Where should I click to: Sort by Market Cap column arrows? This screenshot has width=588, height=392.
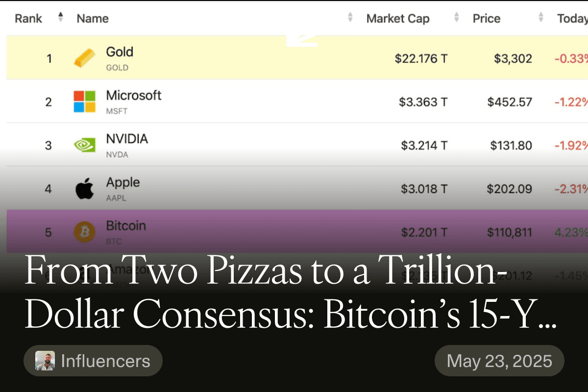tap(457, 18)
